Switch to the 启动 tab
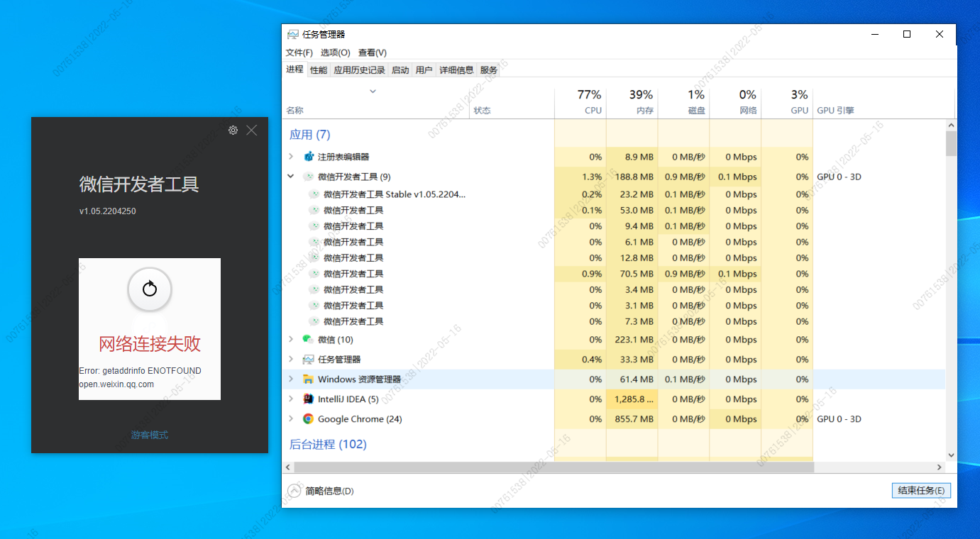980x539 pixels. [x=400, y=70]
